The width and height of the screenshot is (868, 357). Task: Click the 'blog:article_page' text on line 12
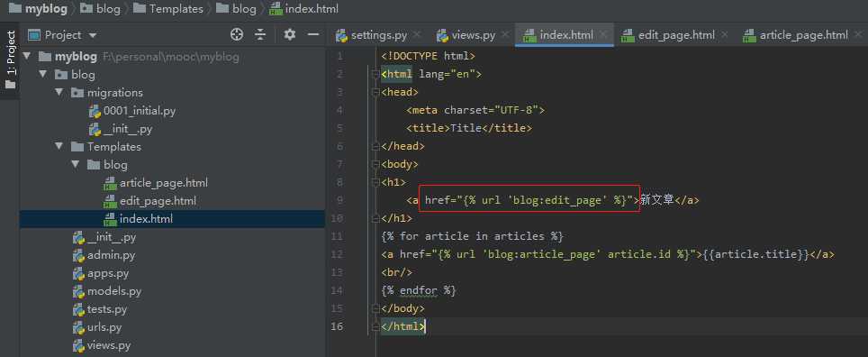(x=542, y=254)
